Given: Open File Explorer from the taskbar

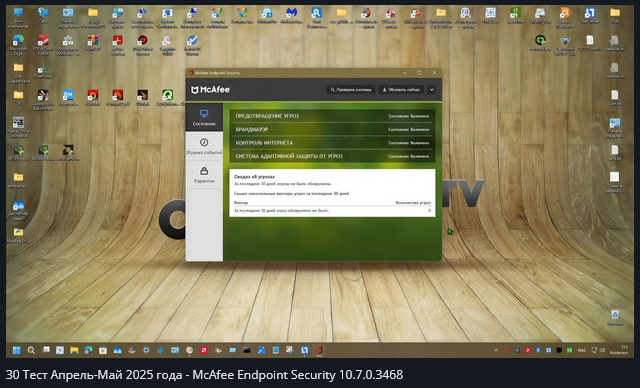Looking at the screenshot, I should point(74,350).
